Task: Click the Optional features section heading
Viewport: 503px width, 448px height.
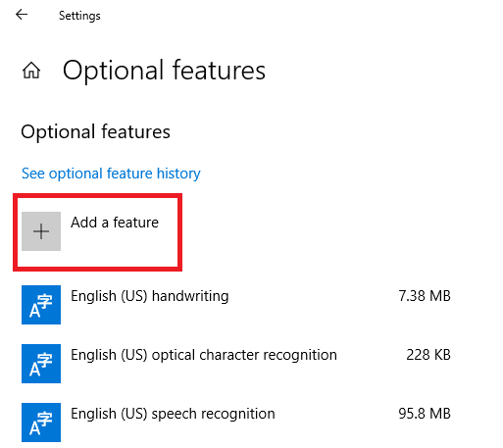Action: click(x=95, y=132)
